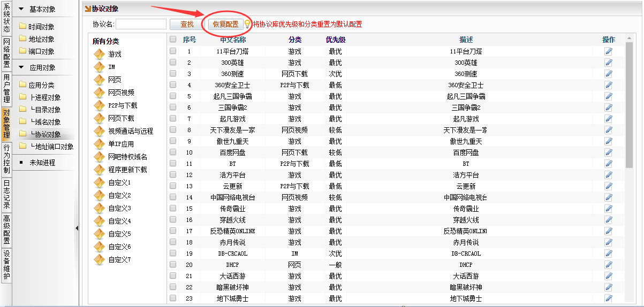Viewport: 644px width, 307px height.
Task: Sort by the 中文名称 column header
Action: [233, 40]
